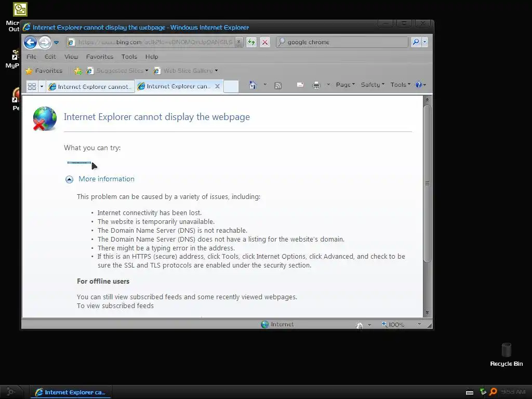Image resolution: width=532 pixels, height=399 pixels.
Task: Click the 100% zoom level button
Action: (393, 324)
